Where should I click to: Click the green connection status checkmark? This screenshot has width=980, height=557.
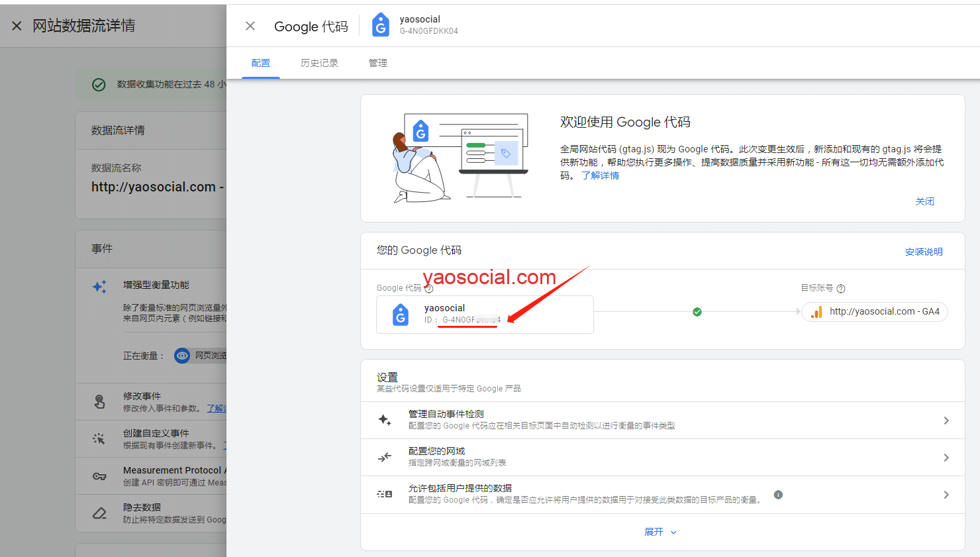[697, 312]
